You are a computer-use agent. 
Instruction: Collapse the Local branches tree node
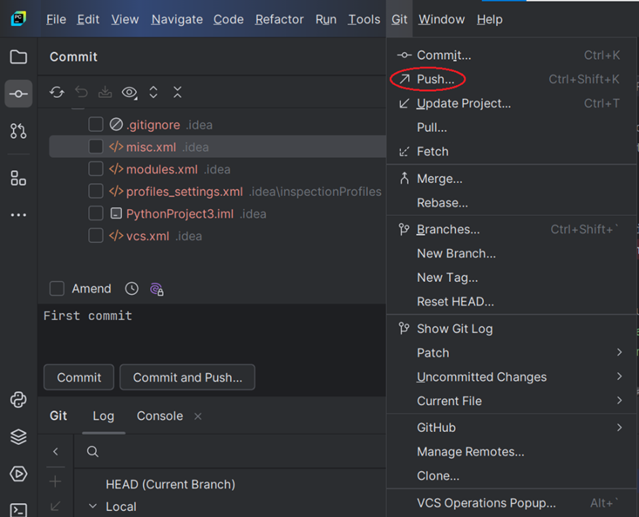(x=93, y=507)
